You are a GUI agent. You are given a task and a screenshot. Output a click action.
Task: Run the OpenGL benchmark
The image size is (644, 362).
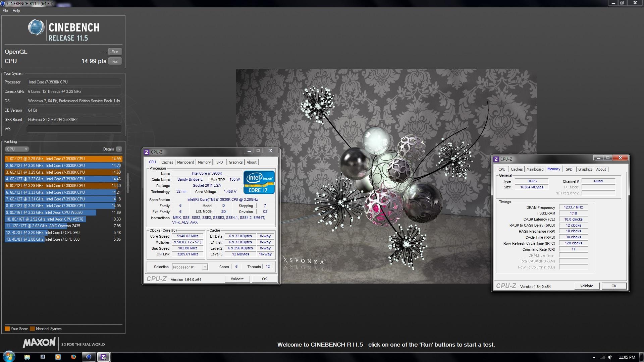(115, 52)
